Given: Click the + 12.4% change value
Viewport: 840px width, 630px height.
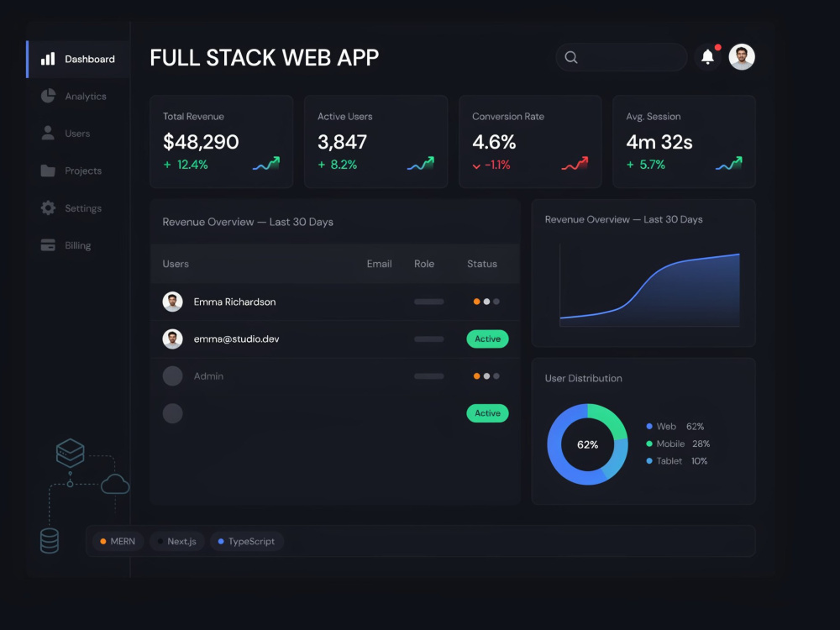Looking at the screenshot, I should pos(186,165).
